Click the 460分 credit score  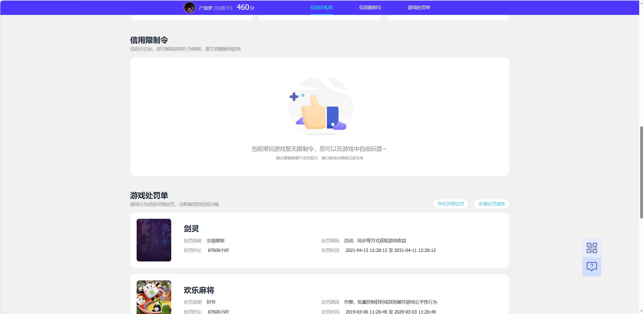click(x=245, y=7)
